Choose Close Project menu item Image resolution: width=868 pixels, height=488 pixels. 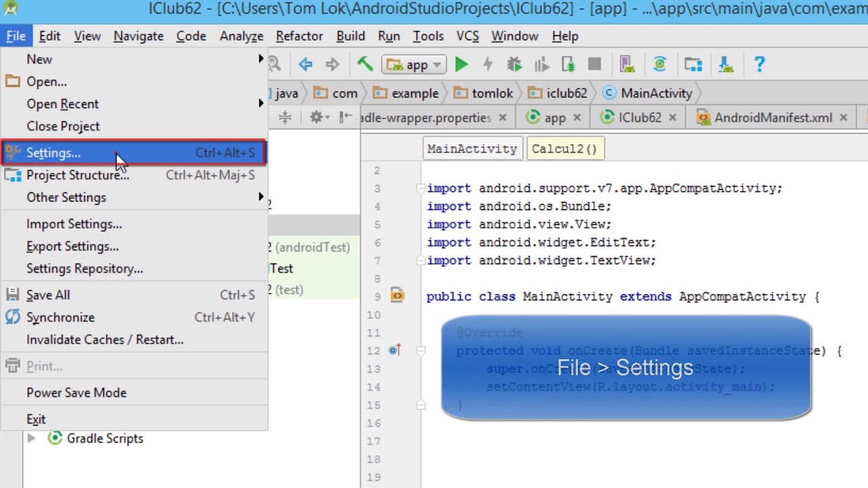click(134, 126)
